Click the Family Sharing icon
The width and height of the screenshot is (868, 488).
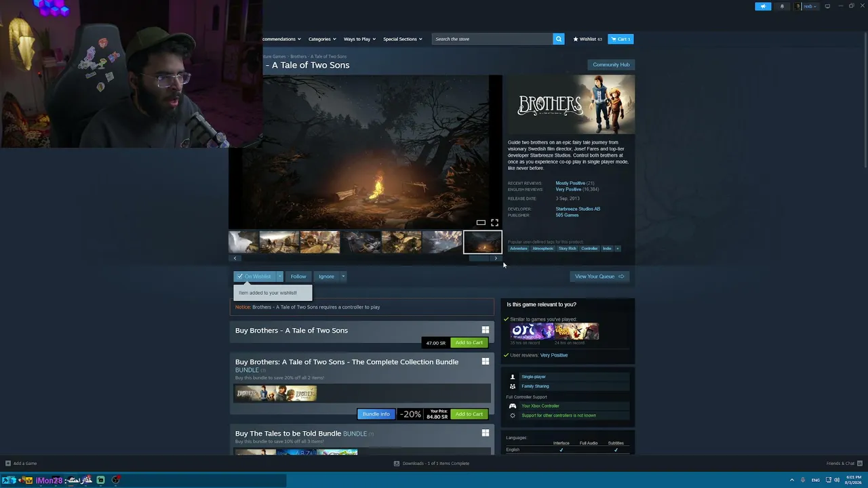[513, 386]
